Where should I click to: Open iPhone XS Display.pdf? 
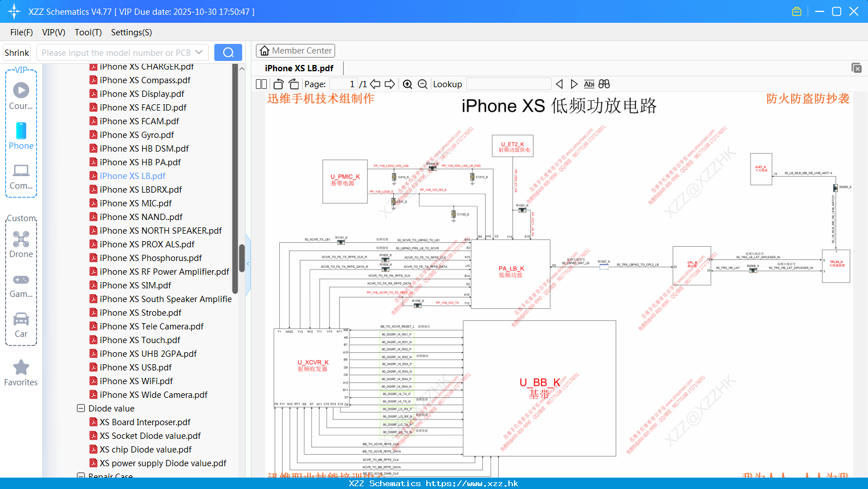142,93
